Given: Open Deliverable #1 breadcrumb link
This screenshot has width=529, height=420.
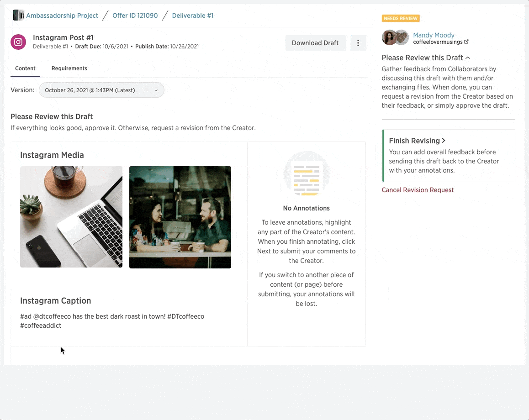Looking at the screenshot, I should (x=193, y=16).
